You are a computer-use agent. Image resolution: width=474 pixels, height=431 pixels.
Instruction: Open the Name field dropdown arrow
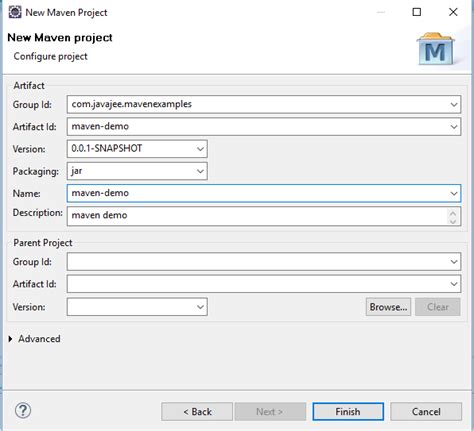click(x=454, y=193)
